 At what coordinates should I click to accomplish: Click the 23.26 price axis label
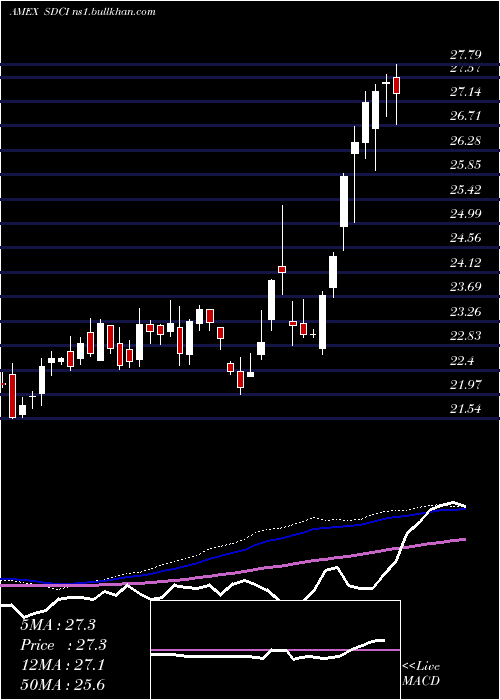pyautogui.click(x=465, y=312)
